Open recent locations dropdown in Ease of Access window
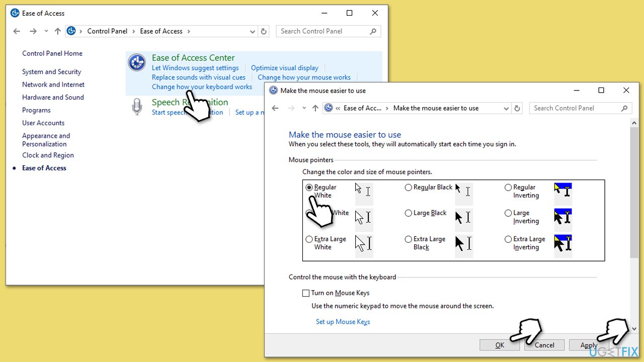Screen dimensions: 644x362 [x=46, y=31]
